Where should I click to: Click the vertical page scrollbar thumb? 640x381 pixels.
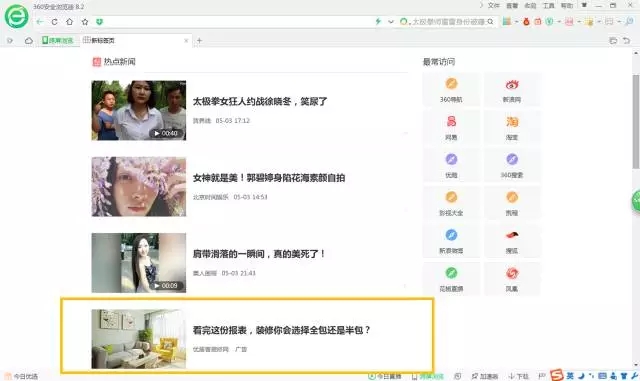point(636,121)
